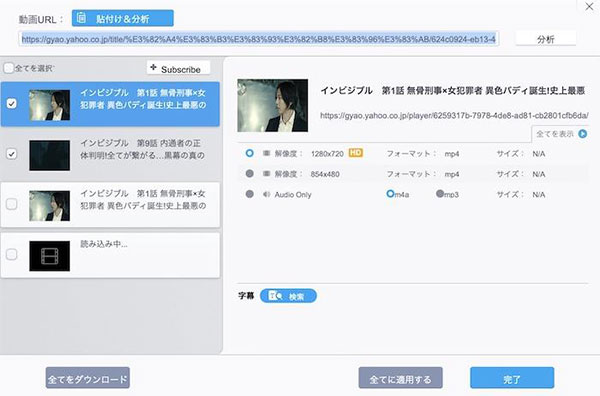Image resolution: width=600 pixels, height=396 pixels.
Task: Expand 全てを表示 show all formats
Action: [x=561, y=134]
